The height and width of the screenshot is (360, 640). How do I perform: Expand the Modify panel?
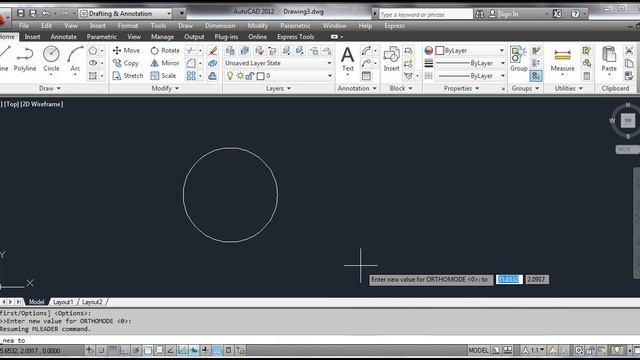coord(165,88)
